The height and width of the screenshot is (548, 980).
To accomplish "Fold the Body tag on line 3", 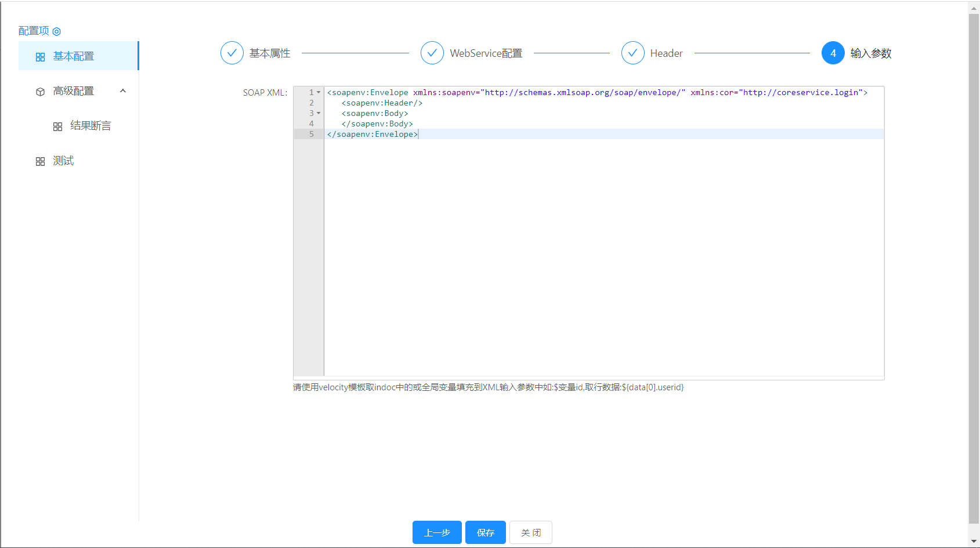I will 319,113.
